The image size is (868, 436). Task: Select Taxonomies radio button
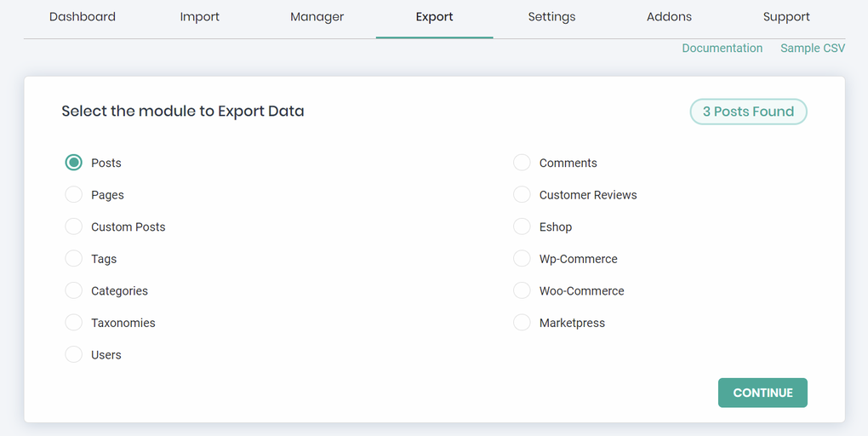pos(74,323)
